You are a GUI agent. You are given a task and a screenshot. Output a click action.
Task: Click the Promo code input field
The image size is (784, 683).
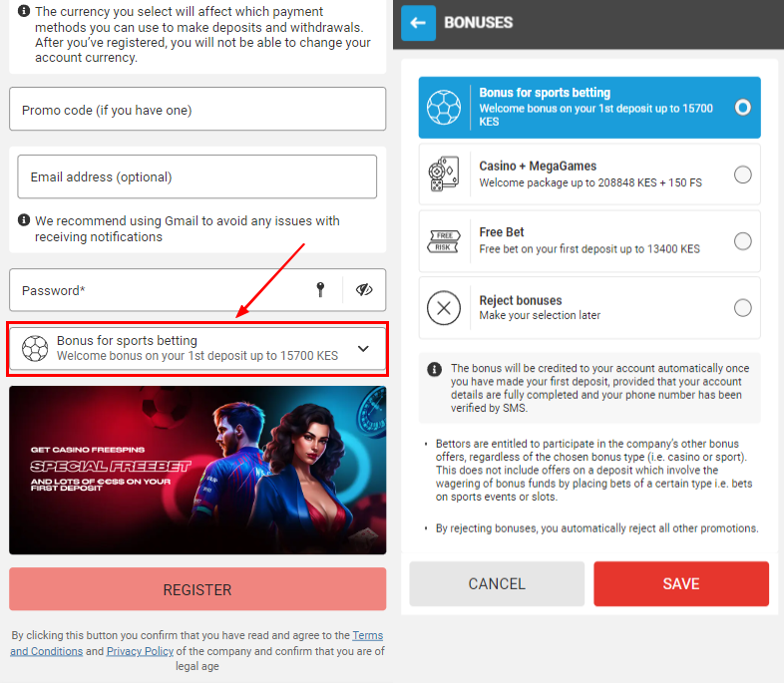[197, 110]
